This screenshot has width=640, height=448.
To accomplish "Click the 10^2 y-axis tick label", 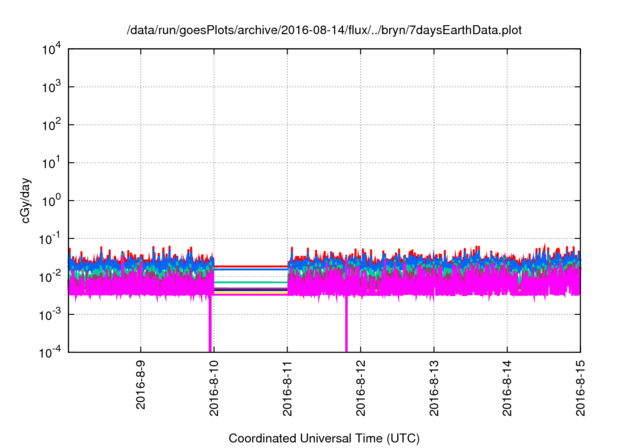I will (x=51, y=125).
